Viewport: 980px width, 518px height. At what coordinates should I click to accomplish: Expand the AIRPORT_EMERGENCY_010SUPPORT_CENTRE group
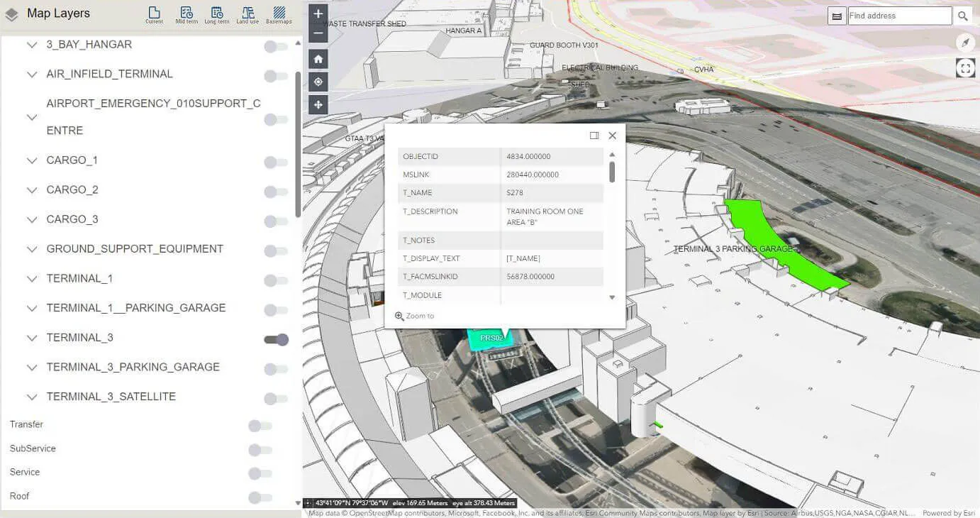[31, 117]
